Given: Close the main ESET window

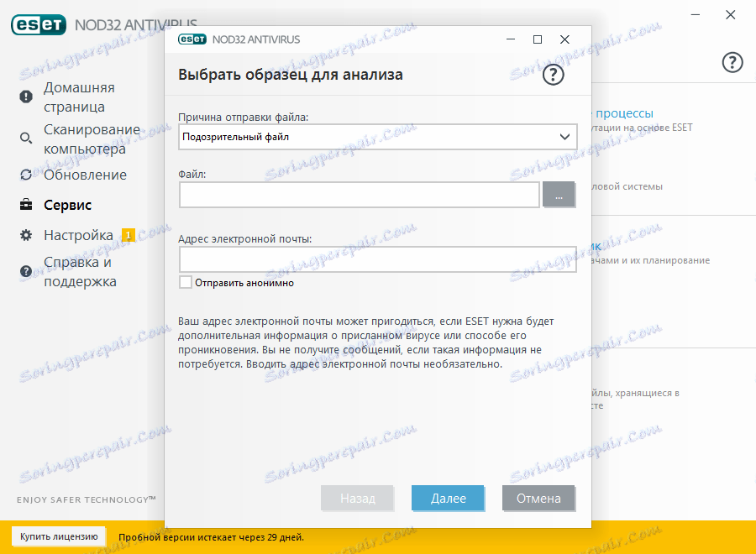Looking at the screenshot, I should pyautogui.click(x=731, y=15).
